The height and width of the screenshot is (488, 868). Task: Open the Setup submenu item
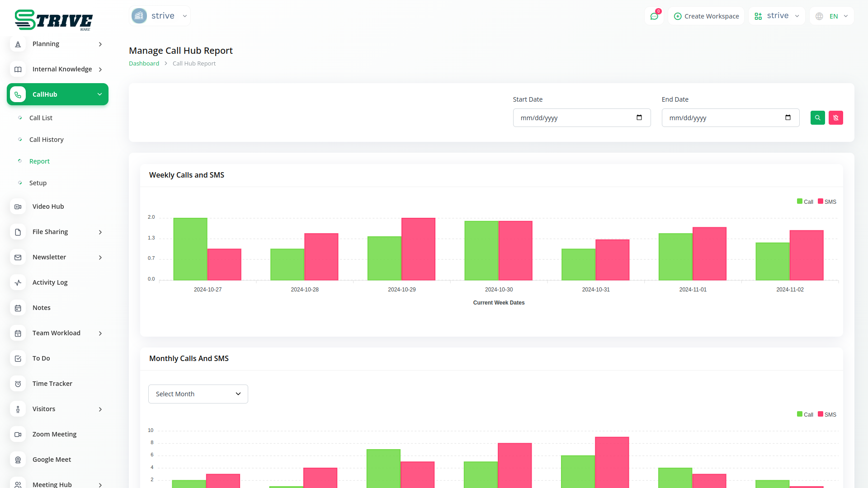pyautogui.click(x=38, y=183)
